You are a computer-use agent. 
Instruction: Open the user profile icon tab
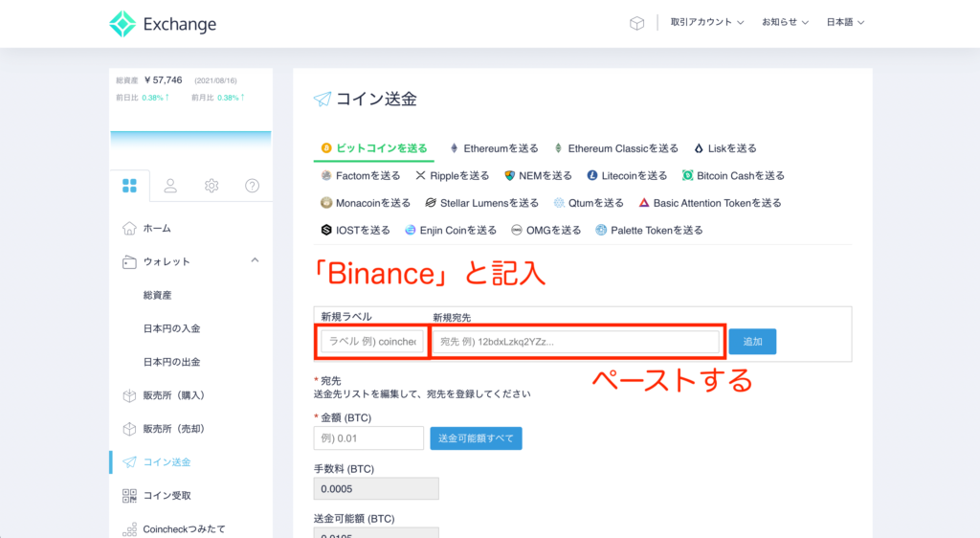point(170,186)
